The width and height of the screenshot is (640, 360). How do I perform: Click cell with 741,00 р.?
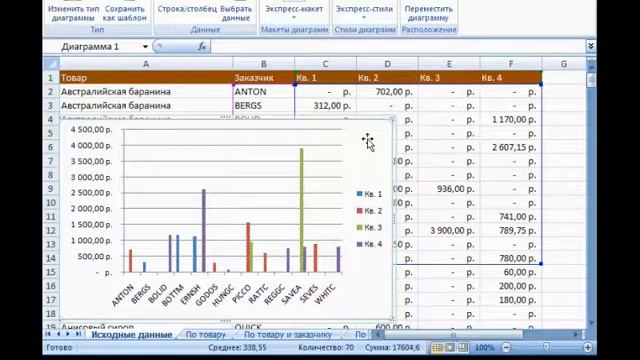click(511, 216)
